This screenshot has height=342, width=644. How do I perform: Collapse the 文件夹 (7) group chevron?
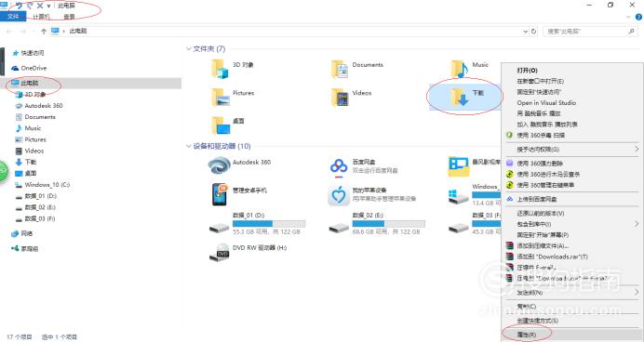189,49
